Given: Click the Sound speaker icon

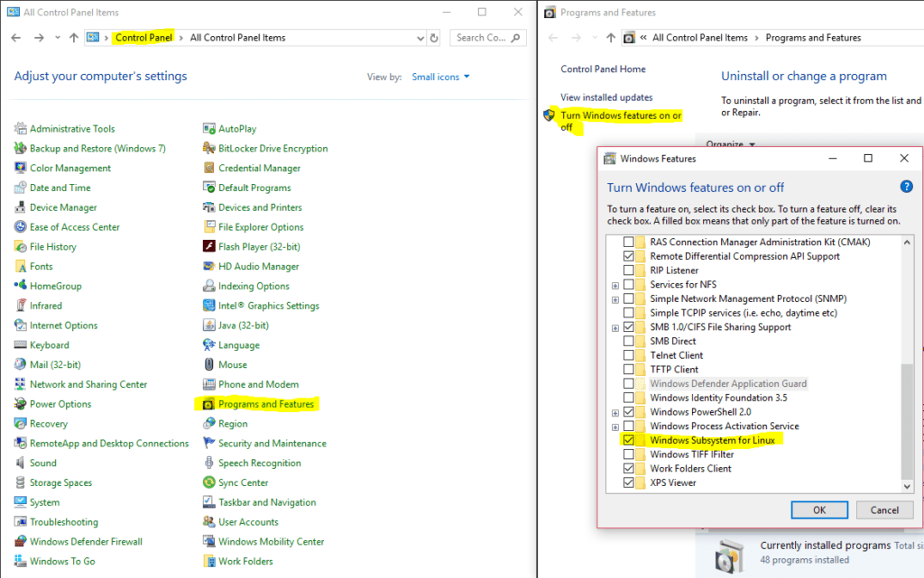Looking at the screenshot, I should point(21,463).
